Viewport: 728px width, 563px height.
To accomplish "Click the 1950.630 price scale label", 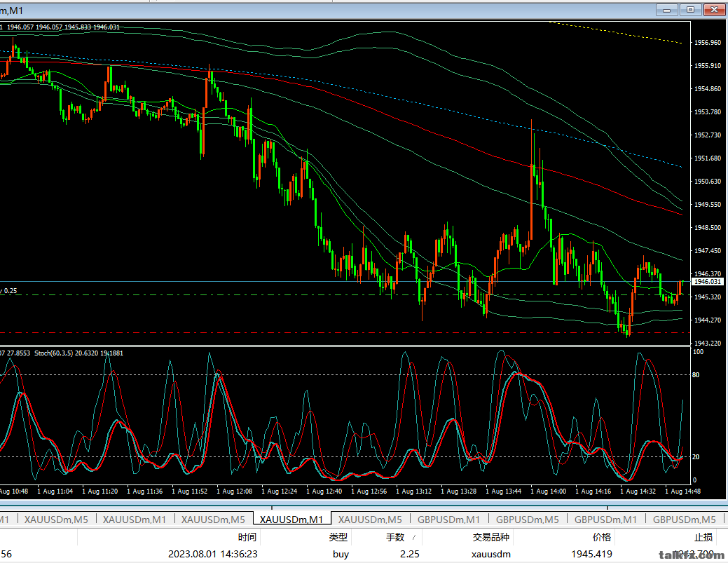I will pos(708,181).
